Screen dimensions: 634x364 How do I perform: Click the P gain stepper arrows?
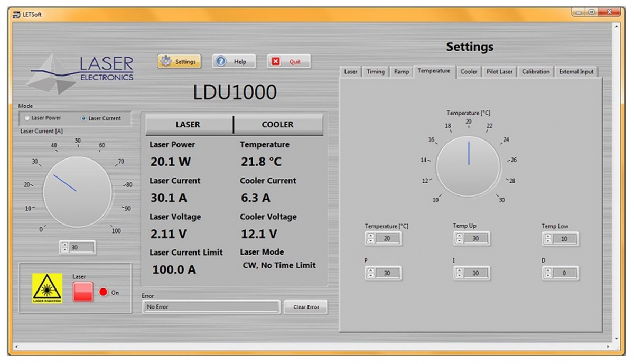(x=370, y=273)
